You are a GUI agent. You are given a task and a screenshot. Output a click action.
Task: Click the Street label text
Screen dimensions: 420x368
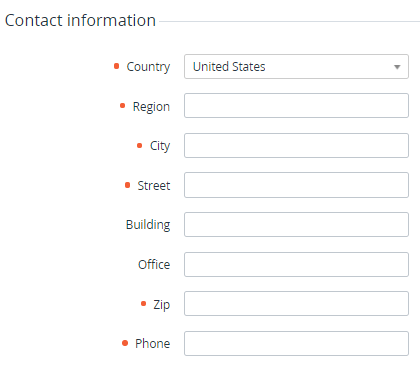click(x=154, y=186)
